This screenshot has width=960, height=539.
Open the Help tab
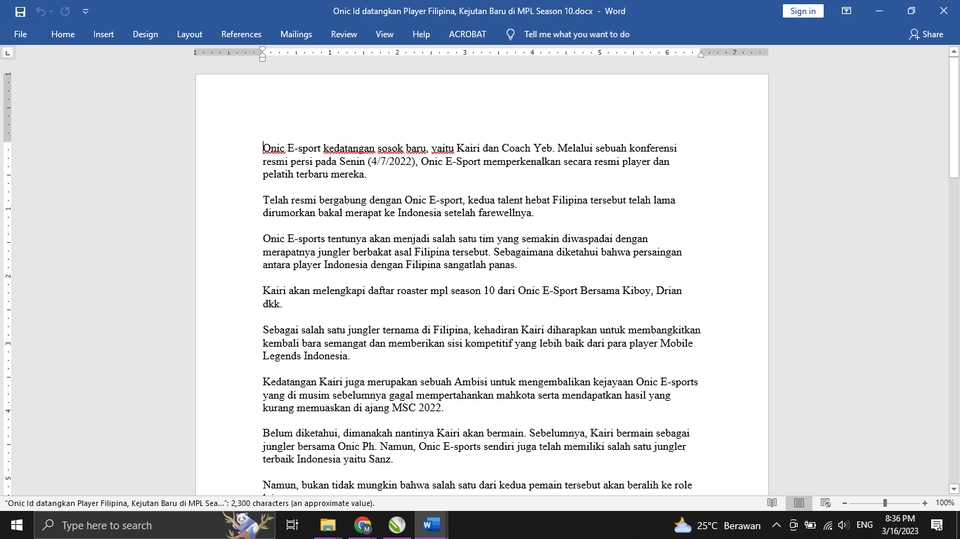pyautogui.click(x=421, y=34)
